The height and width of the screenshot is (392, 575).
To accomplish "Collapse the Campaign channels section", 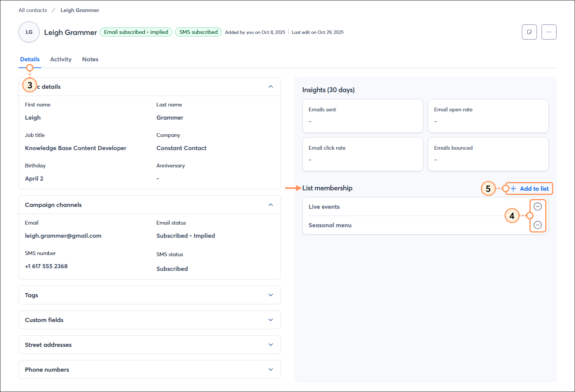I will point(270,205).
